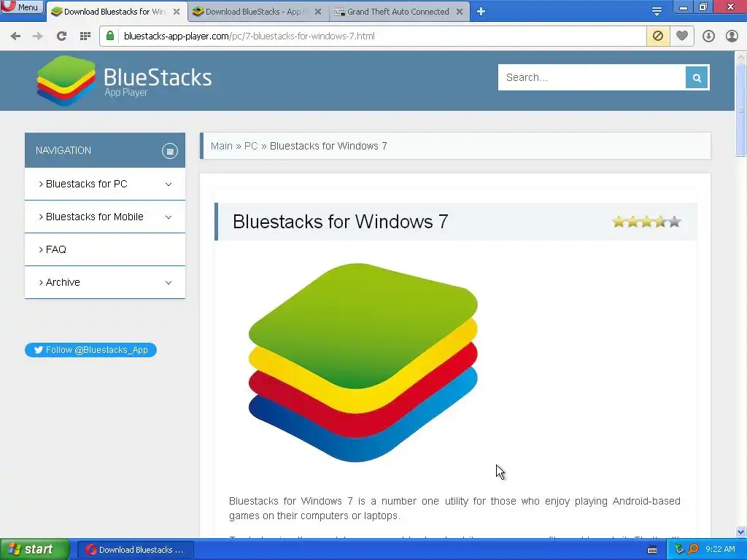
Task: Rate with the first star
Action: tap(619, 222)
